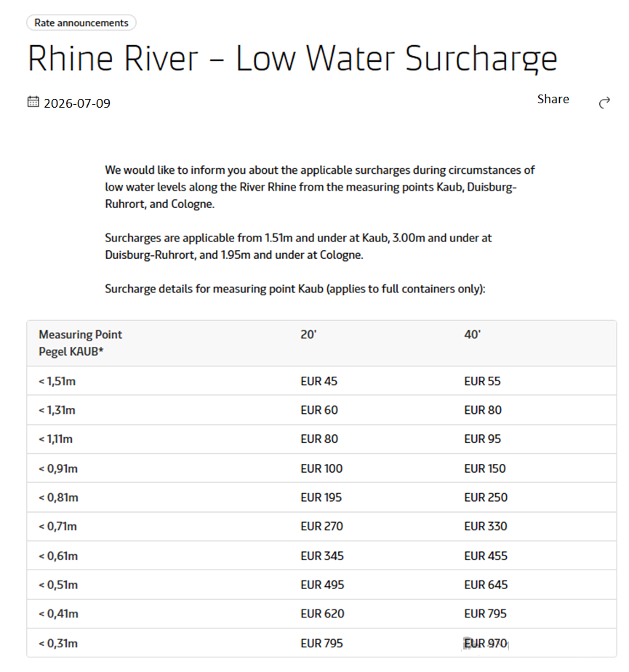Select the < 1,11m row label
Screen dimensions: 629x672
(x=56, y=439)
